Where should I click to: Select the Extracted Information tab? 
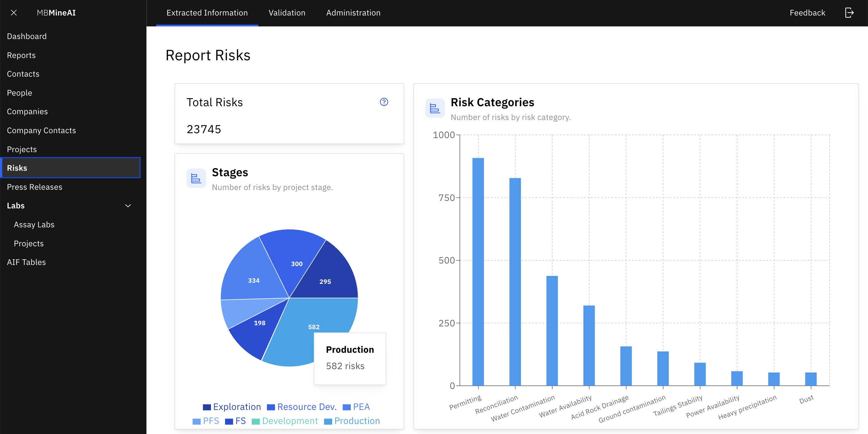click(207, 12)
